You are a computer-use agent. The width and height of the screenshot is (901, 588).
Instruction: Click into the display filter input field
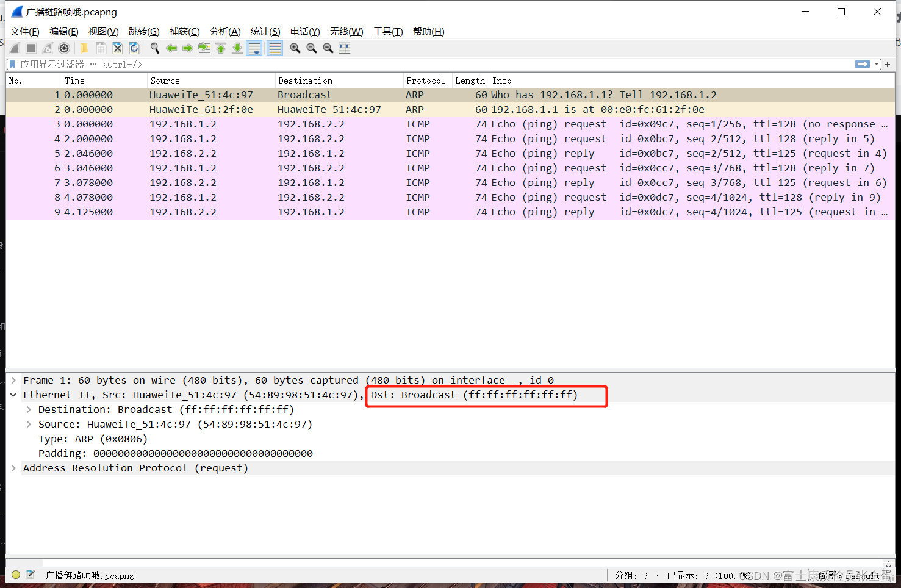click(x=427, y=64)
